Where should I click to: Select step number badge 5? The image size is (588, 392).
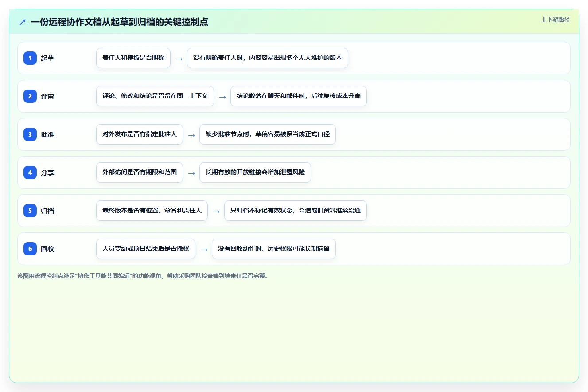tap(30, 211)
